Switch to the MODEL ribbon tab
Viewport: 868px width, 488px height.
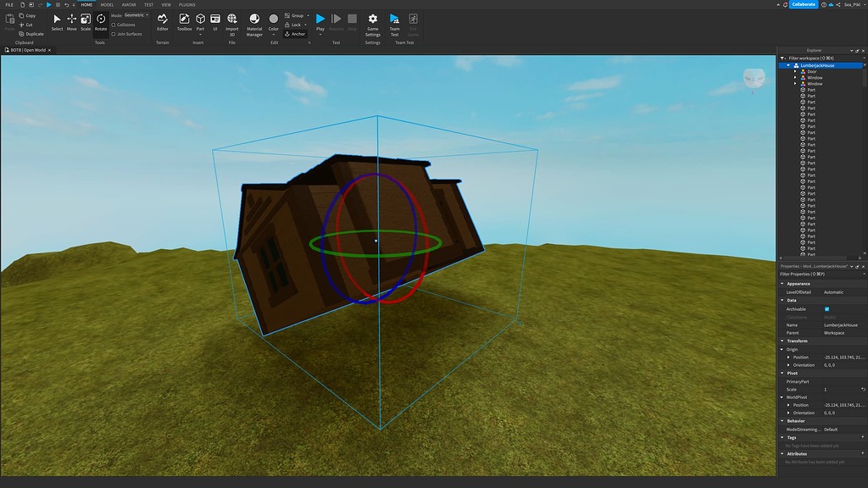click(106, 4)
